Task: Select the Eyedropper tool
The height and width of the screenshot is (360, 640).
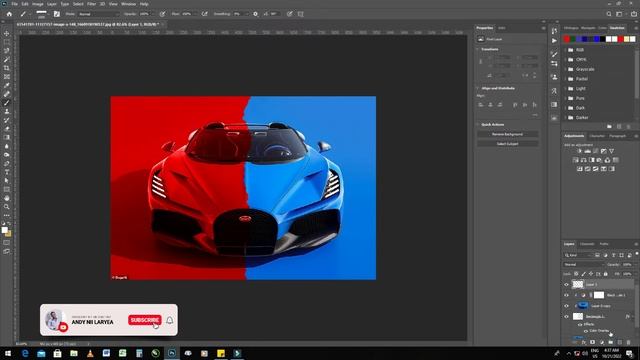Action: 7,85
